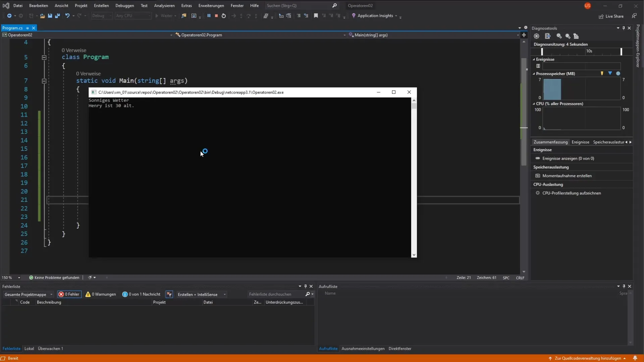Open the Debuggen menu

(124, 6)
